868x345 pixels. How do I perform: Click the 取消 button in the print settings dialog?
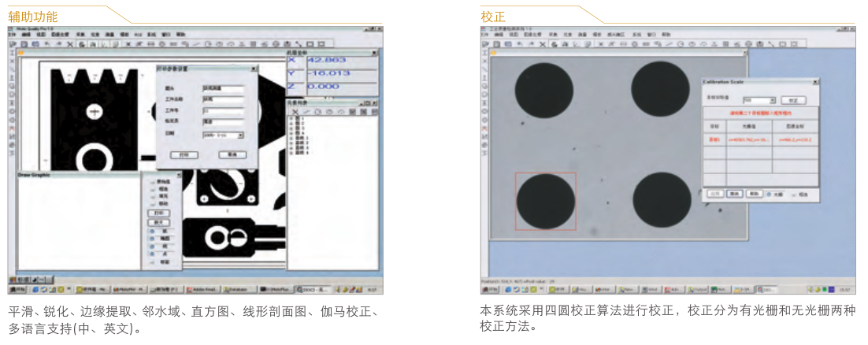tap(232, 155)
